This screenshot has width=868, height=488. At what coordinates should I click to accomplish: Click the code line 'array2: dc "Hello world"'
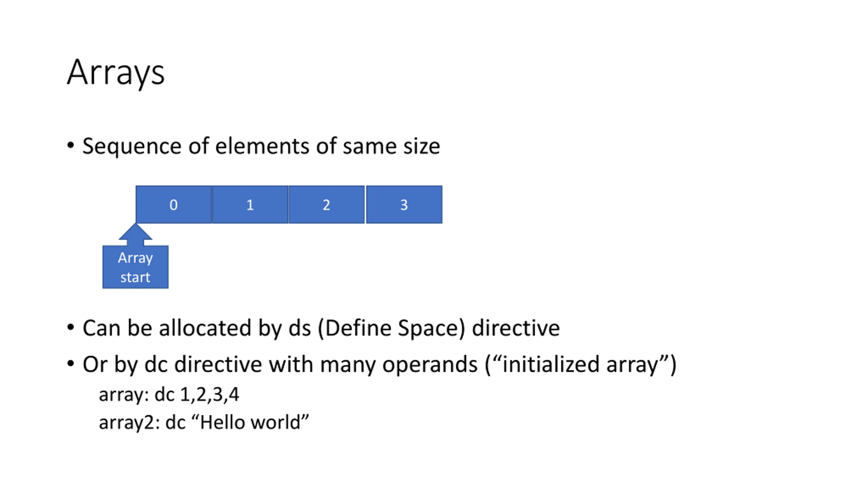(204, 422)
